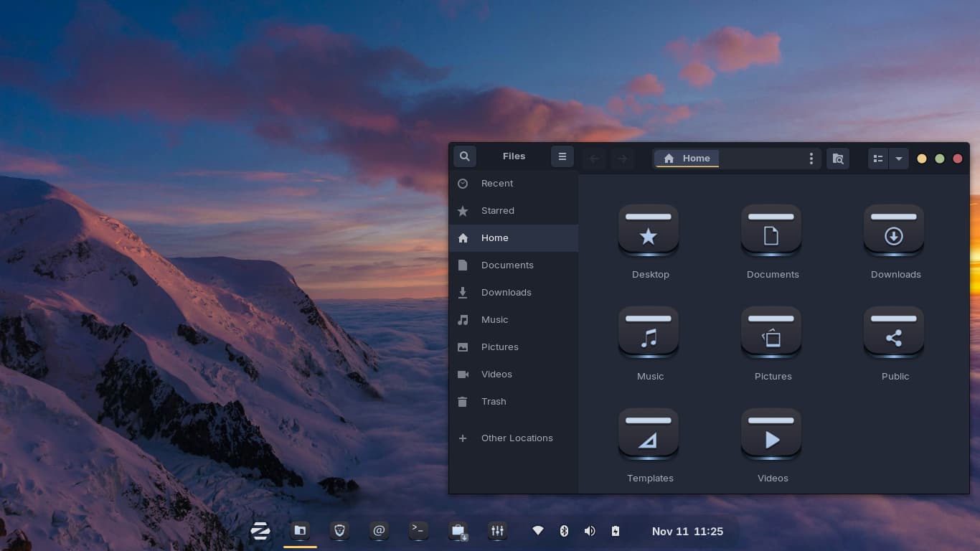Click the Home button in path bar
Screen dimensions: 980x551
pos(687,159)
